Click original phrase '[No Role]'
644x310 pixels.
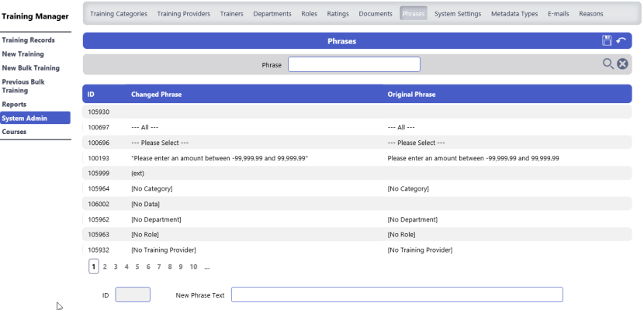point(401,235)
